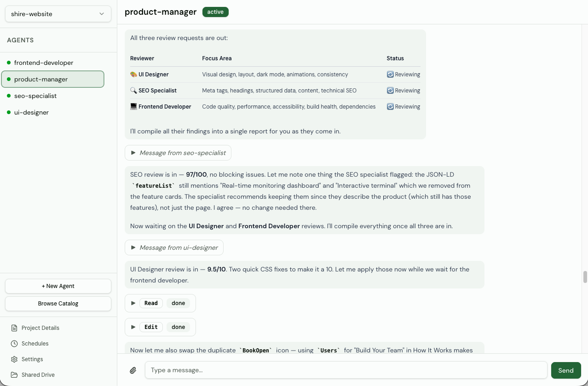Open the frontend-developer agent chat
588x386 pixels.
point(44,63)
